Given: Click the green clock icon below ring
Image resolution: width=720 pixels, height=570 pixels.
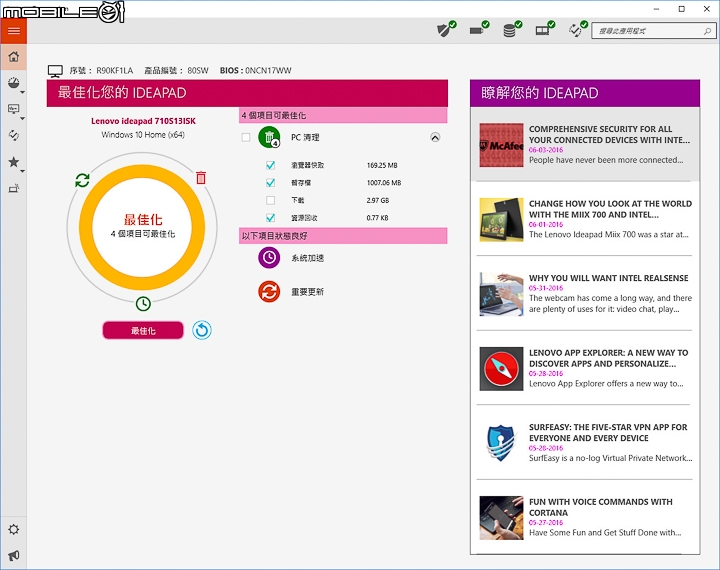Looking at the screenshot, I should pyautogui.click(x=143, y=304).
